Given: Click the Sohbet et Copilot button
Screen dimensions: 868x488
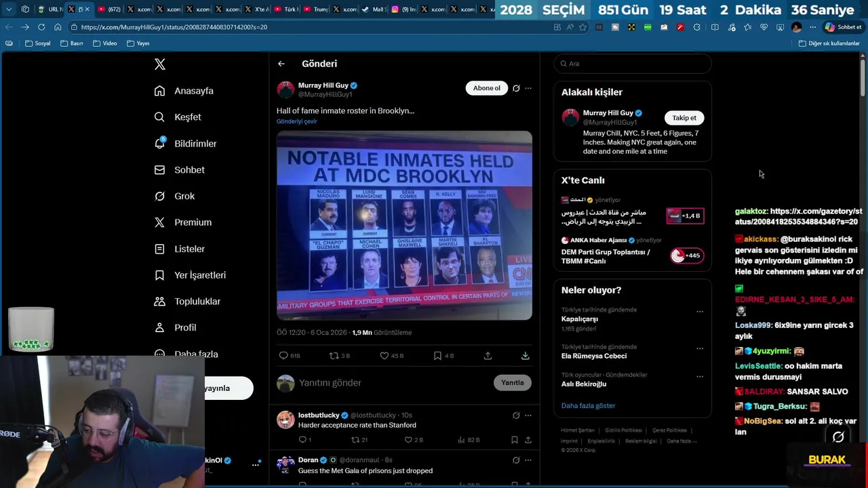Looking at the screenshot, I should pyautogui.click(x=843, y=27).
